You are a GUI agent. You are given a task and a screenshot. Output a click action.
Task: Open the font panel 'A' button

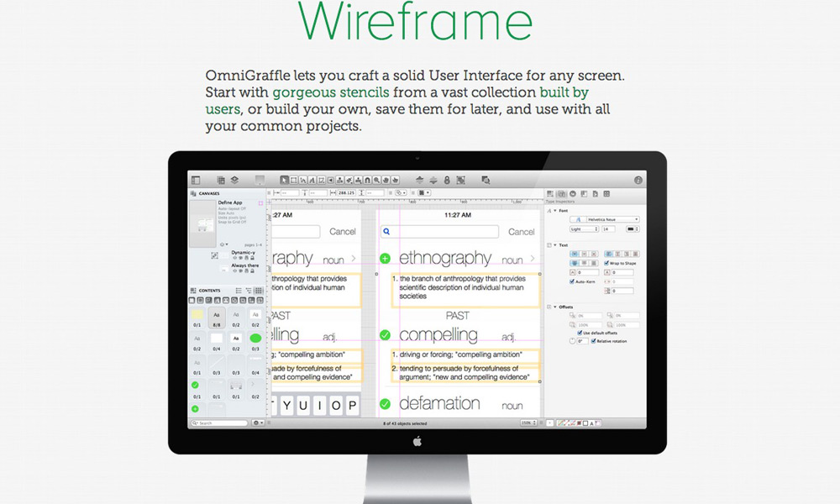579,219
